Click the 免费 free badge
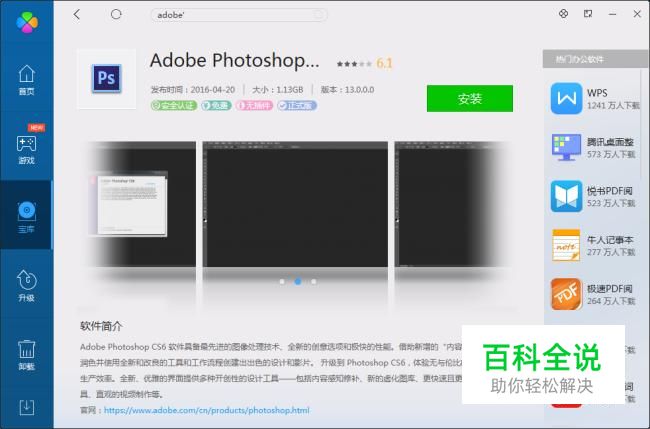The width and height of the screenshot is (650, 429). pyautogui.click(x=216, y=105)
